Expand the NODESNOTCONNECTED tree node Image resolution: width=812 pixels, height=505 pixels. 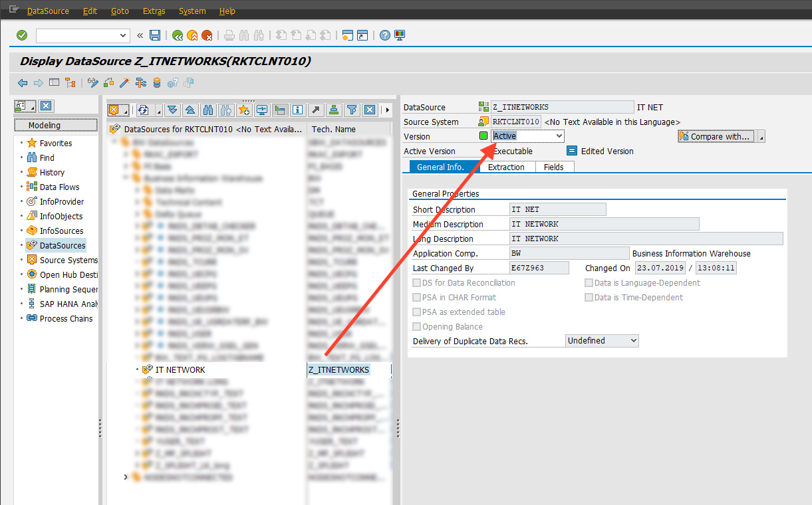point(126,477)
